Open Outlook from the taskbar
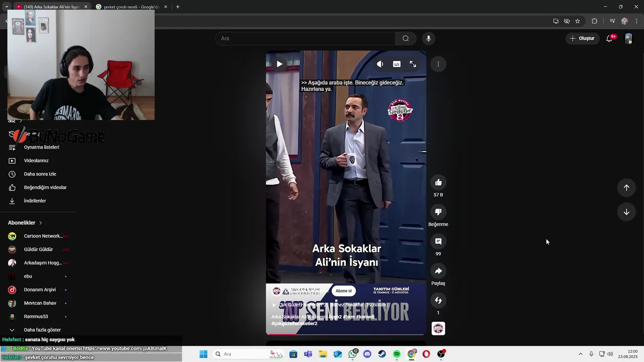 point(338,354)
